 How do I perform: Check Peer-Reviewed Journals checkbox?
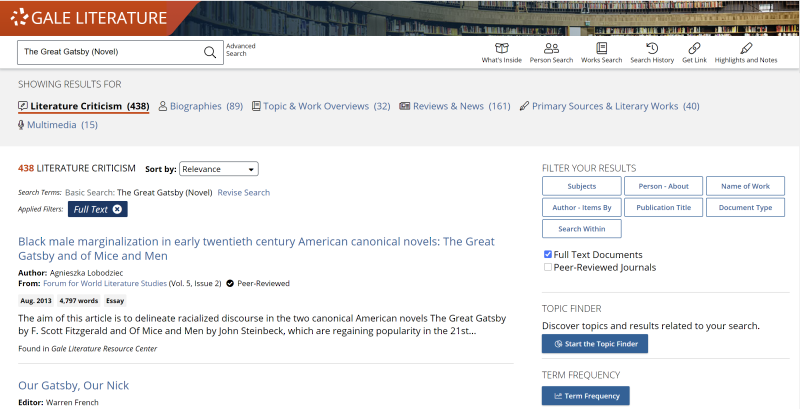pos(548,267)
